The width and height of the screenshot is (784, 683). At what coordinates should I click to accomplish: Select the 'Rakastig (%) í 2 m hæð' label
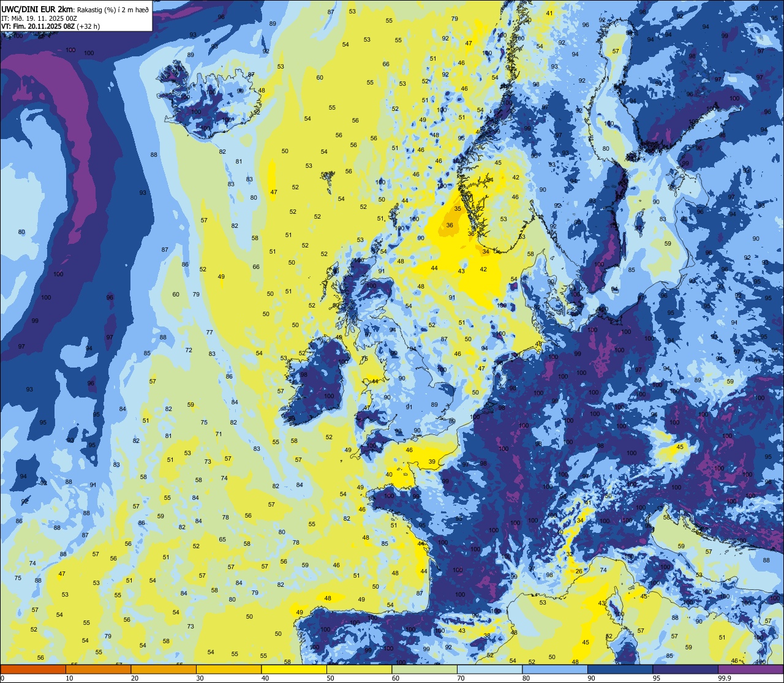click(112, 9)
